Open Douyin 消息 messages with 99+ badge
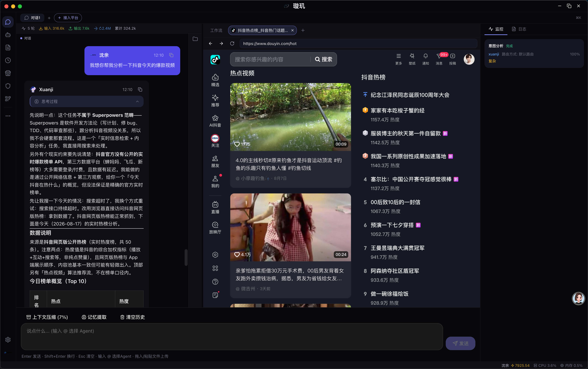 tap(439, 59)
